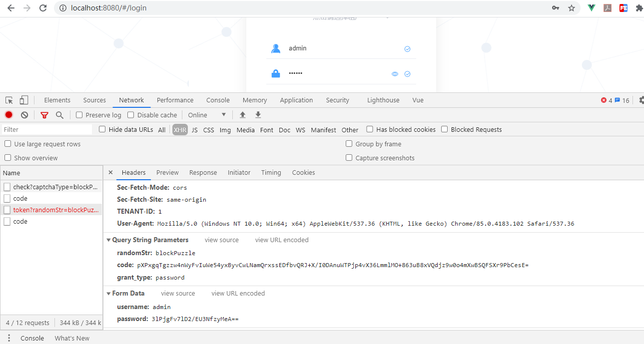
Task: Click the view URL encoded link
Action: (x=281, y=240)
